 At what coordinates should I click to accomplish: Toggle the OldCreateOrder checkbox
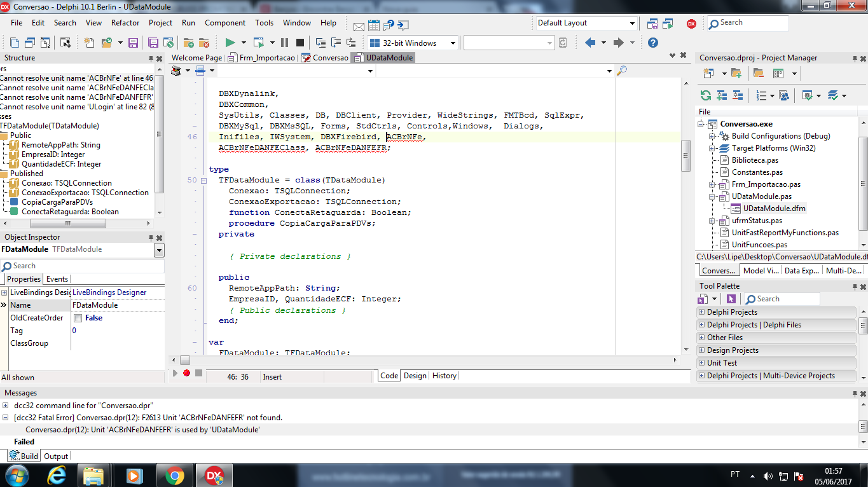pos(78,318)
